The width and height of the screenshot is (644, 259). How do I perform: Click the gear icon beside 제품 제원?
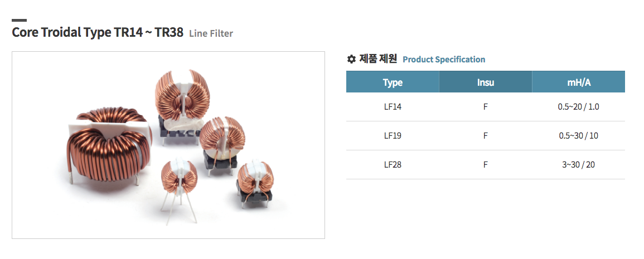[351, 59]
